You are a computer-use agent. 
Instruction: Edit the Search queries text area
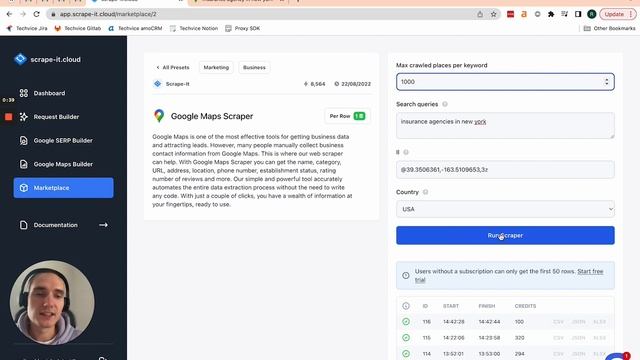point(505,125)
